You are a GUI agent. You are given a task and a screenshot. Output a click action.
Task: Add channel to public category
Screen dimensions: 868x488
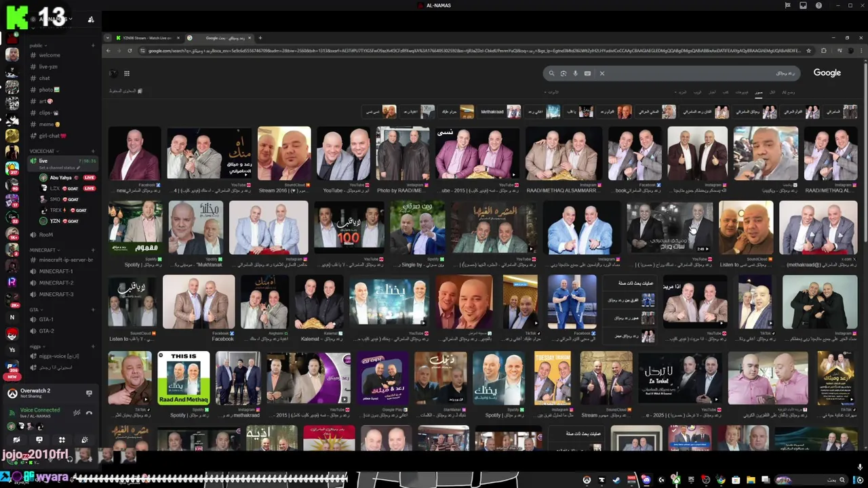point(92,45)
